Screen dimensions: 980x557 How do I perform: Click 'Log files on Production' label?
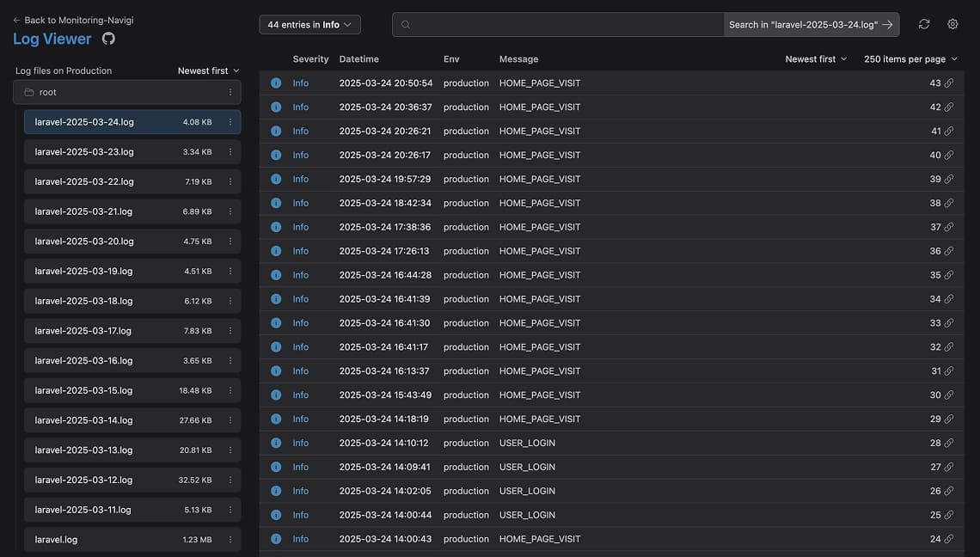point(64,70)
